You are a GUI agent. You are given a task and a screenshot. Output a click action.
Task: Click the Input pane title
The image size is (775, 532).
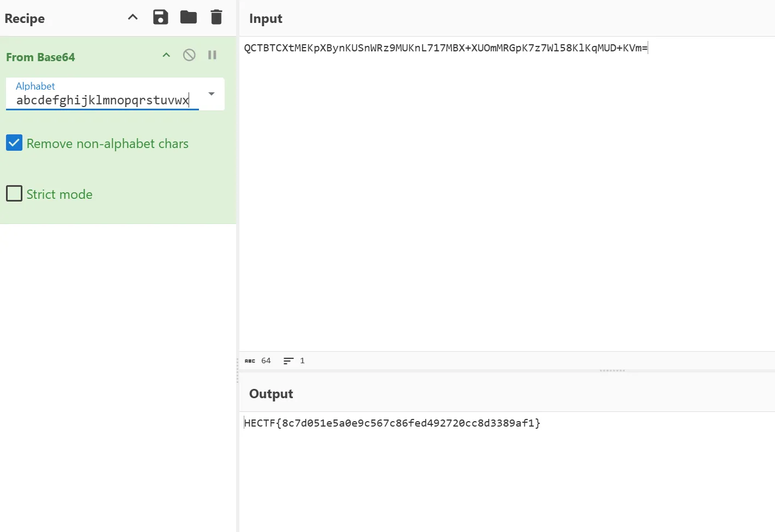[266, 19]
